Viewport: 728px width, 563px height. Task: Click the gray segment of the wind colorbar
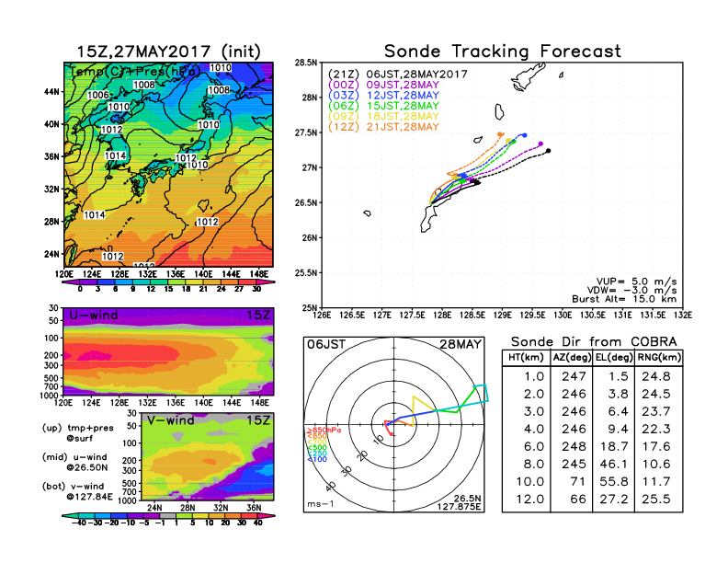coord(168,515)
